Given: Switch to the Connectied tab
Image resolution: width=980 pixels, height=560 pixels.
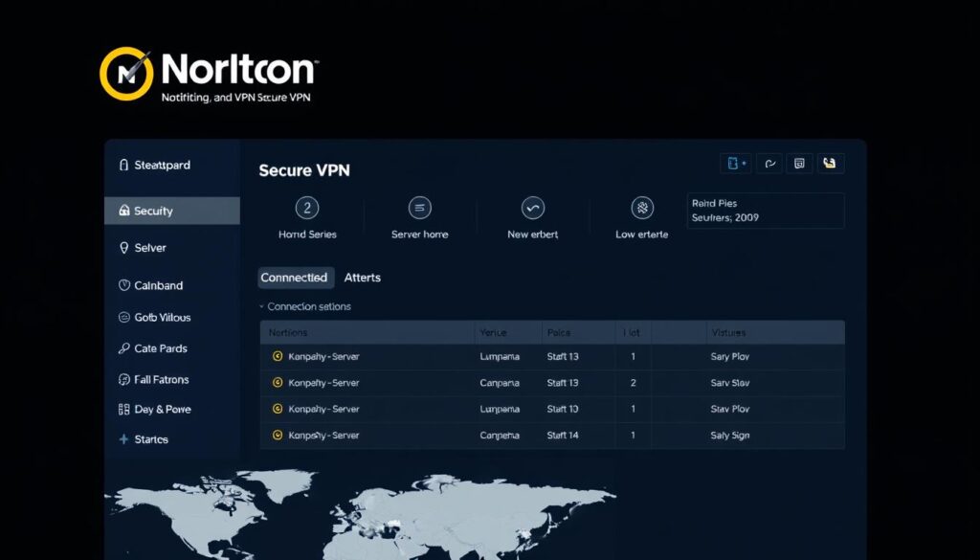Looking at the screenshot, I should point(296,278).
